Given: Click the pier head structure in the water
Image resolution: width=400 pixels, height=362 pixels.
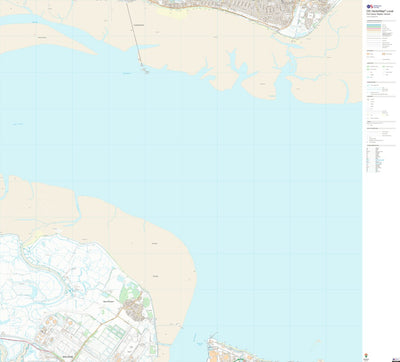Looking at the screenshot, I should pos(145,70).
